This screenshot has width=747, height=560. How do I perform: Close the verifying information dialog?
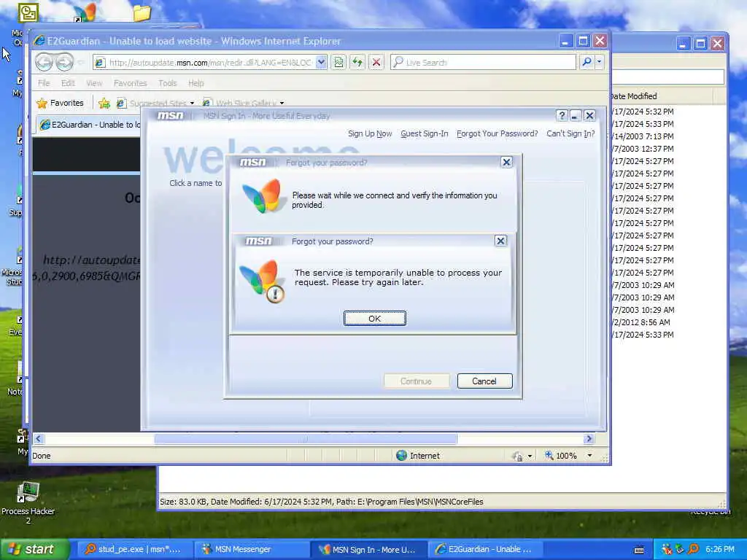506,163
